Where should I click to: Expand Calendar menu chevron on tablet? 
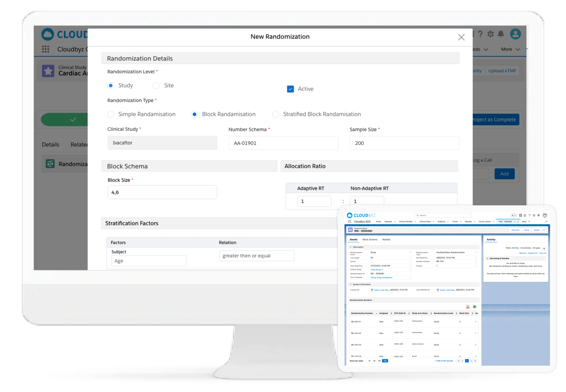point(395,222)
